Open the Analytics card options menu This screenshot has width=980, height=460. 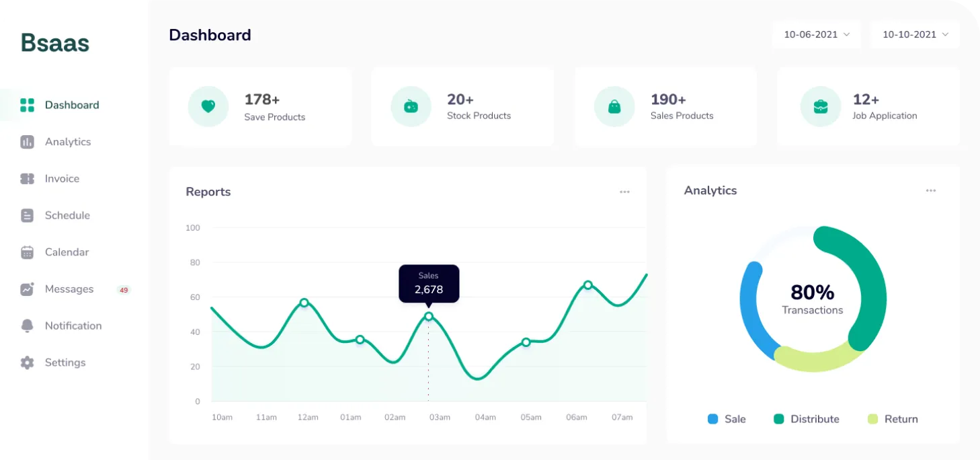coord(931,190)
